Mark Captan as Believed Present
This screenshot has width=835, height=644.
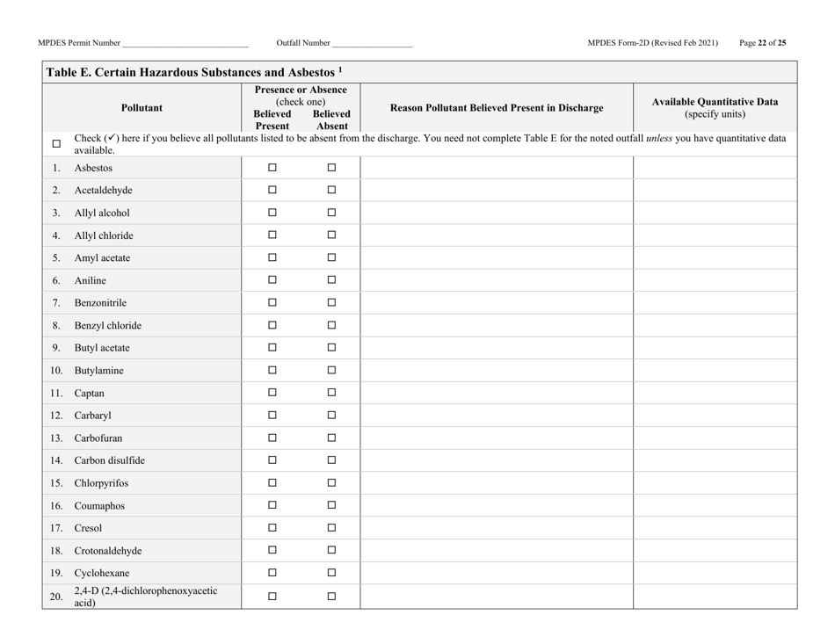pyautogui.click(x=272, y=393)
